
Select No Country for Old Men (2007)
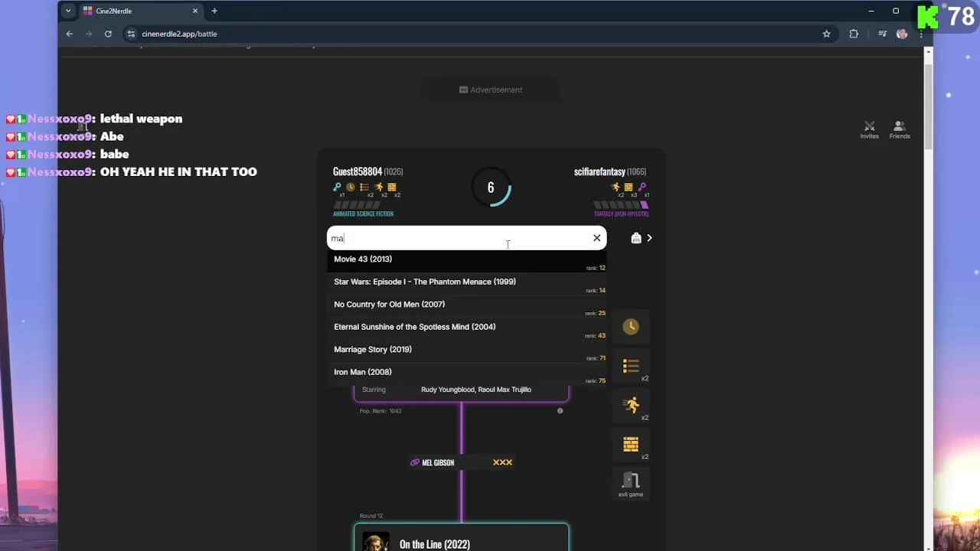(x=466, y=306)
